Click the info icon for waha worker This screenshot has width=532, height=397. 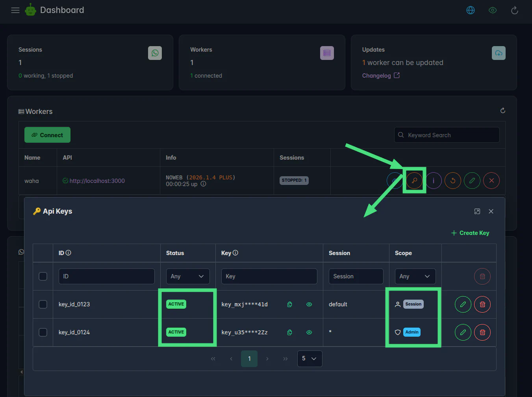click(434, 181)
